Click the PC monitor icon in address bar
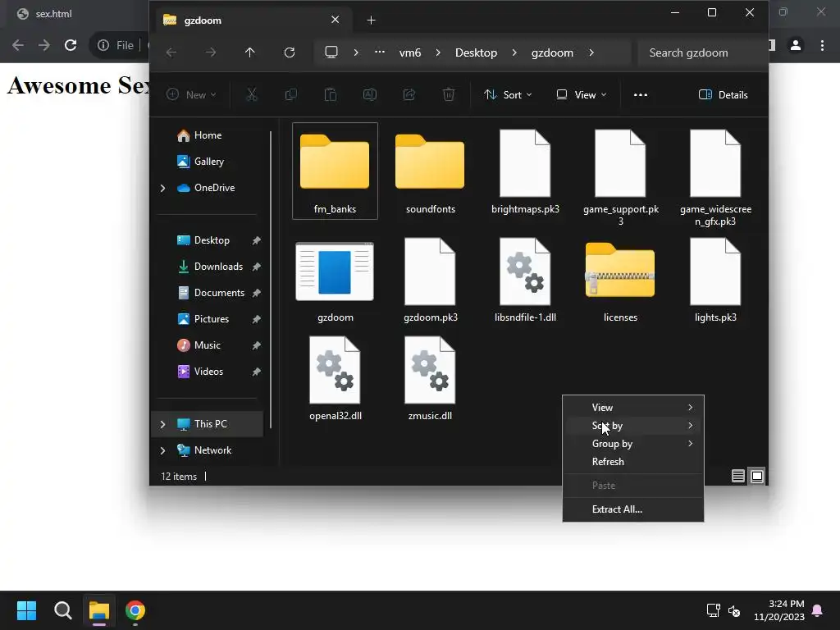 331,52
